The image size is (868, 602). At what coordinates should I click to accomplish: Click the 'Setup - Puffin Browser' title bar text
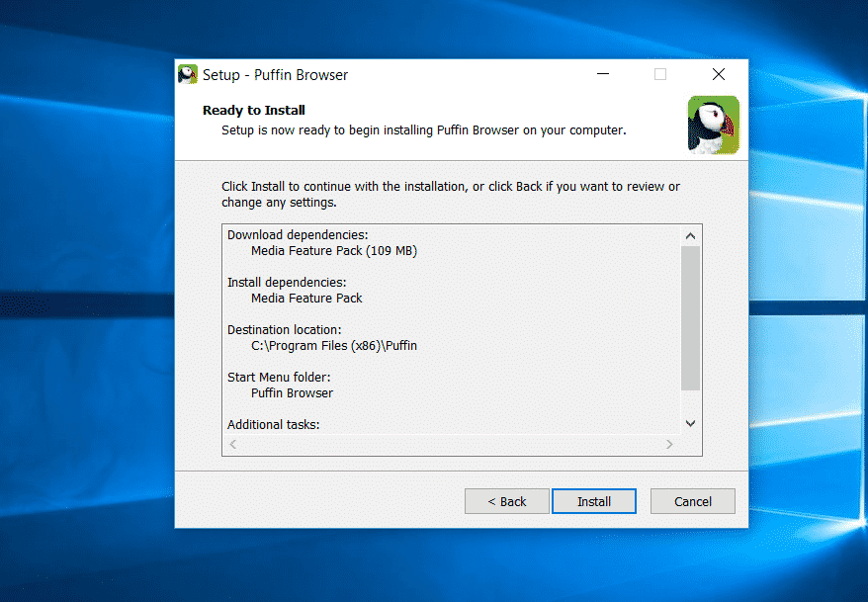click(275, 75)
